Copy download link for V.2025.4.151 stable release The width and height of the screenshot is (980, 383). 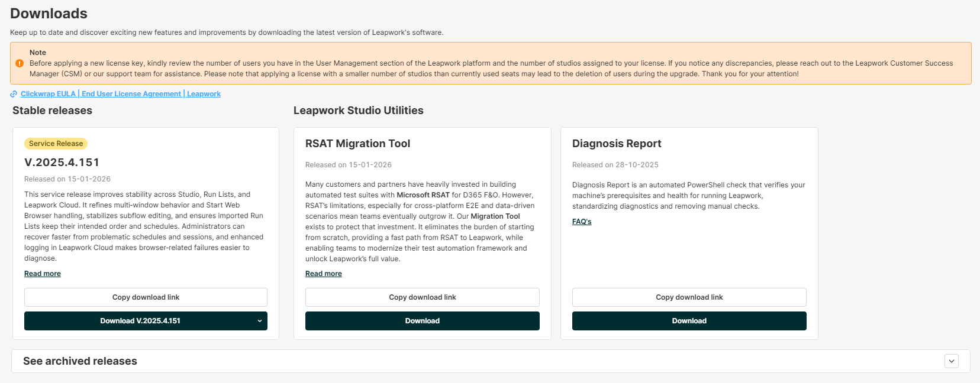pos(146,297)
